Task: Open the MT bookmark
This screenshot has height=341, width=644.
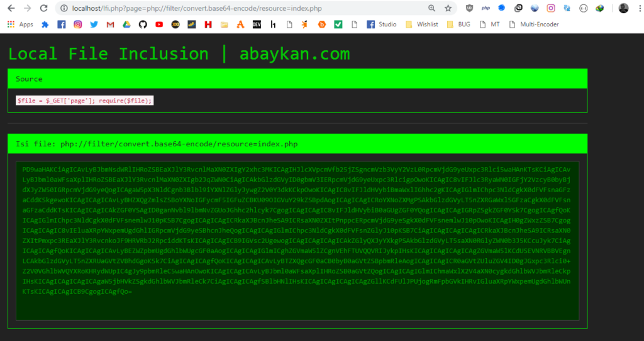Action: point(490,24)
